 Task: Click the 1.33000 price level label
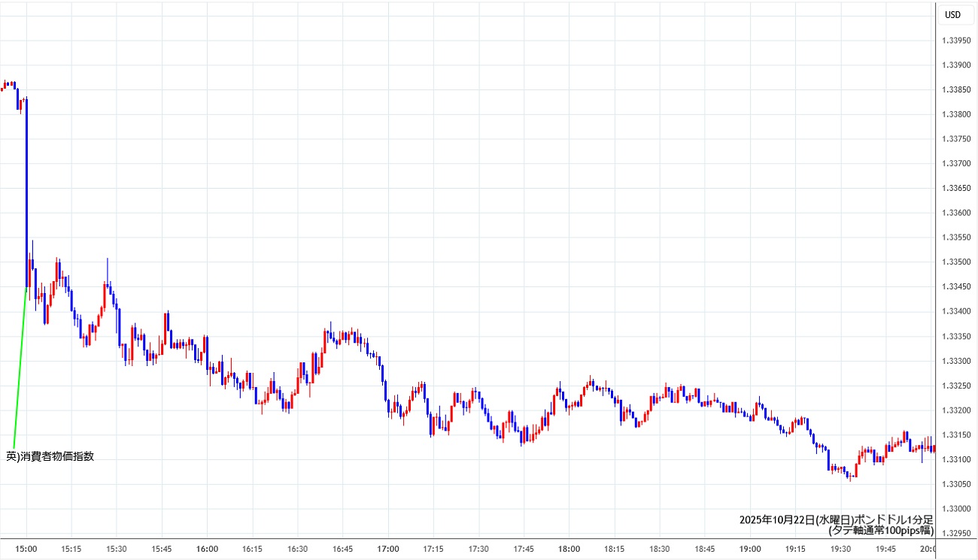pyautogui.click(x=956, y=509)
